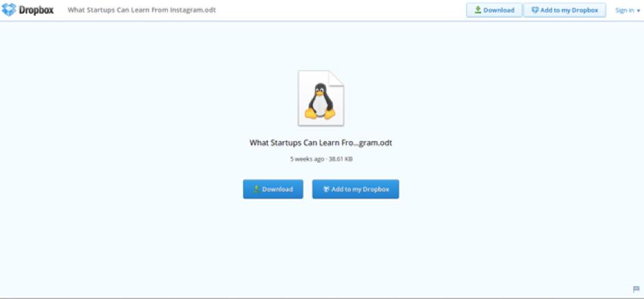Expand the Sign in dropdown arrow

(x=639, y=11)
